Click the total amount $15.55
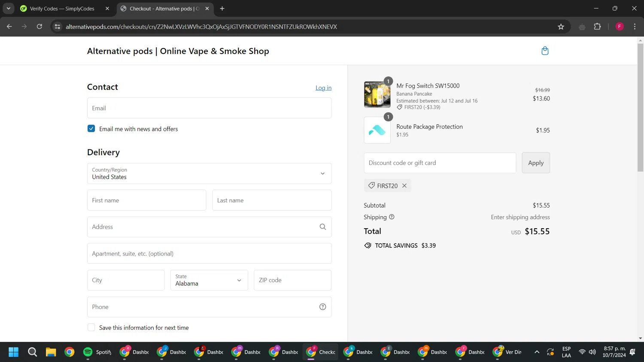 click(x=537, y=232)
